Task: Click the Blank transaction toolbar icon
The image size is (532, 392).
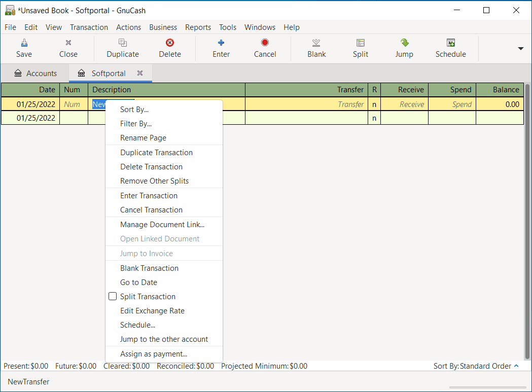Action: [316, 43]
